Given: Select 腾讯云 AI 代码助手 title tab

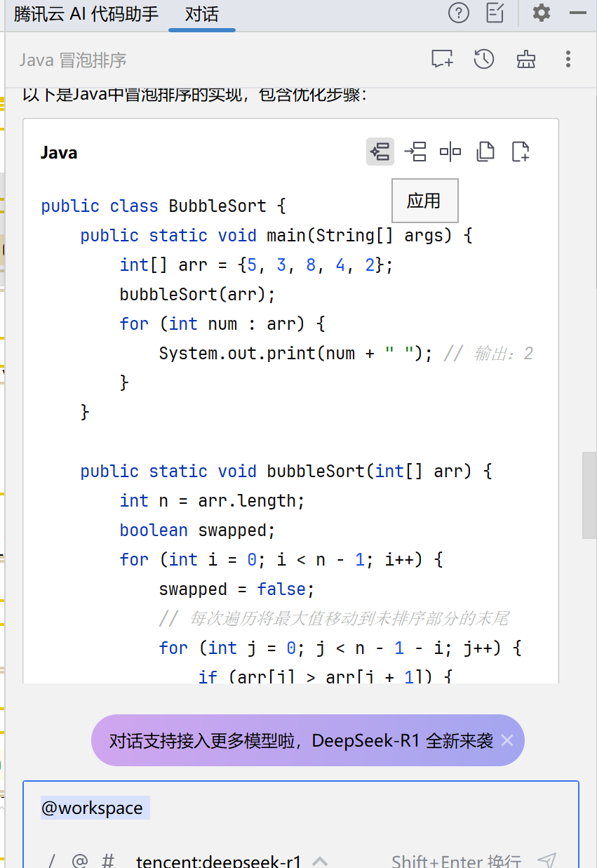Looking at the screenshot, I should [86, 14].
